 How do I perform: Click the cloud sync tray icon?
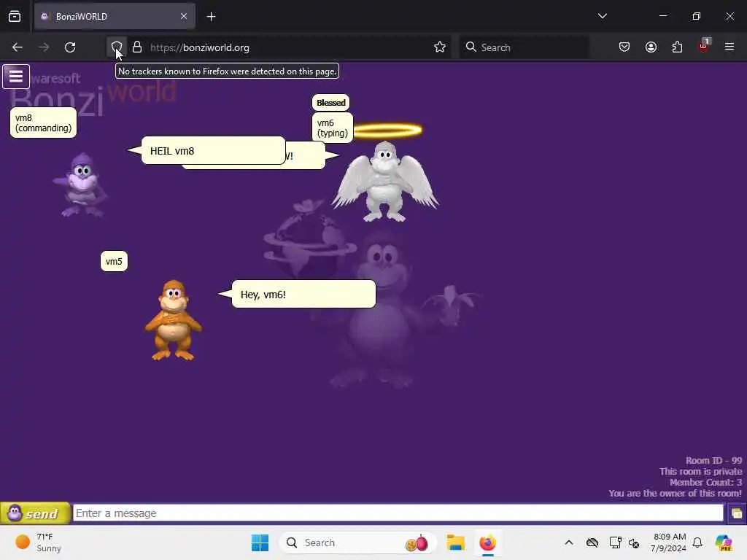click(592, 542)
